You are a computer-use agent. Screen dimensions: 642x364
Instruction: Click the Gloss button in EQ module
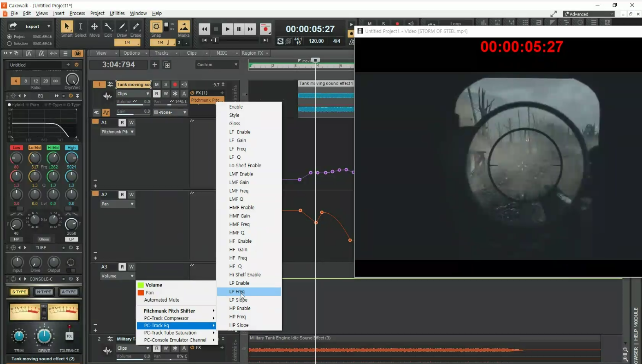point(44,240)
